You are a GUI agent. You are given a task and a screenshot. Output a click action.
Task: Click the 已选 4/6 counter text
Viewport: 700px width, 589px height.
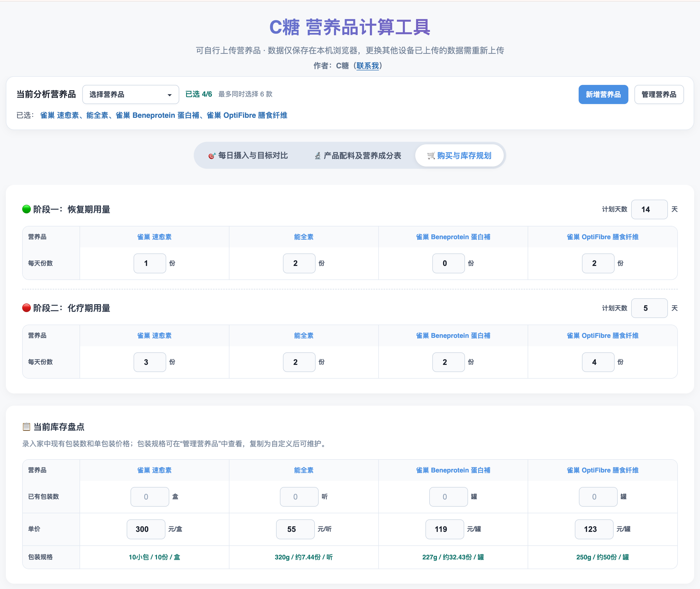click(x=199, y=94)
